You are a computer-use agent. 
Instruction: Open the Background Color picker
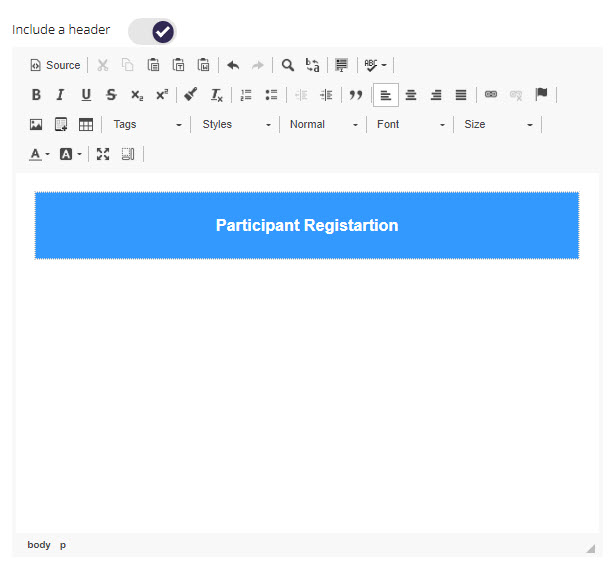(70, 154)
